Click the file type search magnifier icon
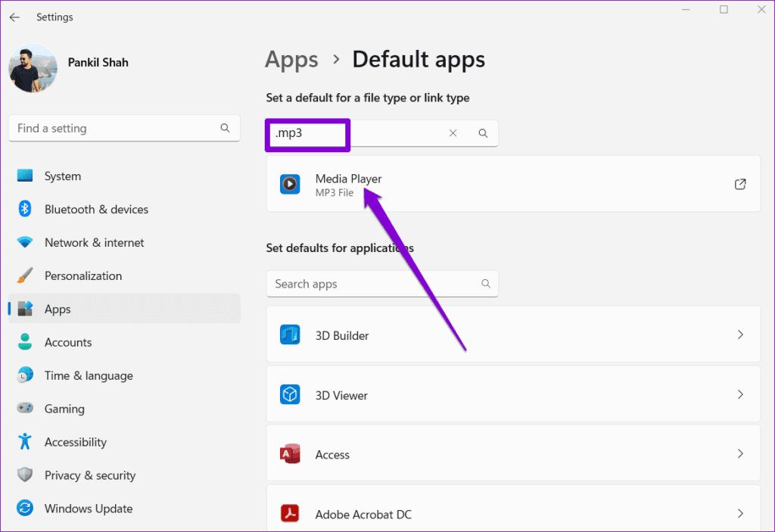The image size is (775, 532). coord(483,133)
